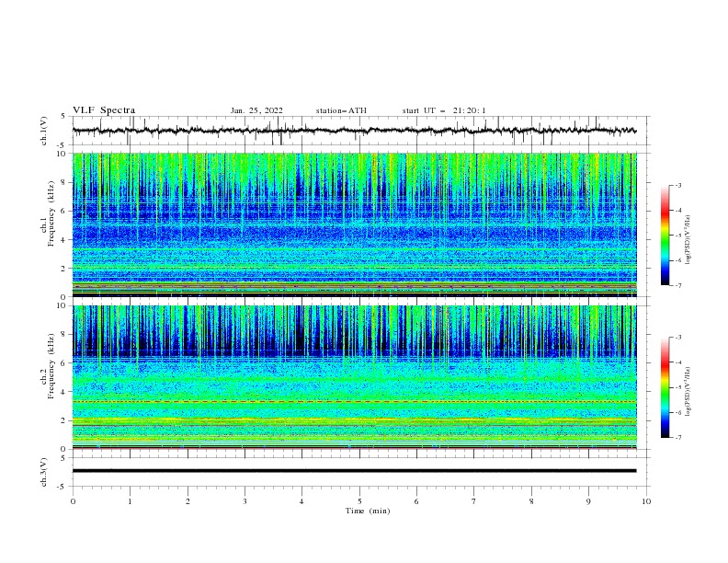The width and height of the screenshot is (728, 563).
Task: Click time axis tick label "5"
Action: (359, 501)
